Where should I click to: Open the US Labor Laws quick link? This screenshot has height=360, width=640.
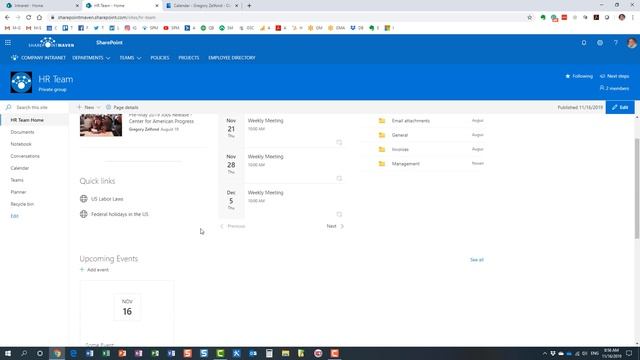107,198
